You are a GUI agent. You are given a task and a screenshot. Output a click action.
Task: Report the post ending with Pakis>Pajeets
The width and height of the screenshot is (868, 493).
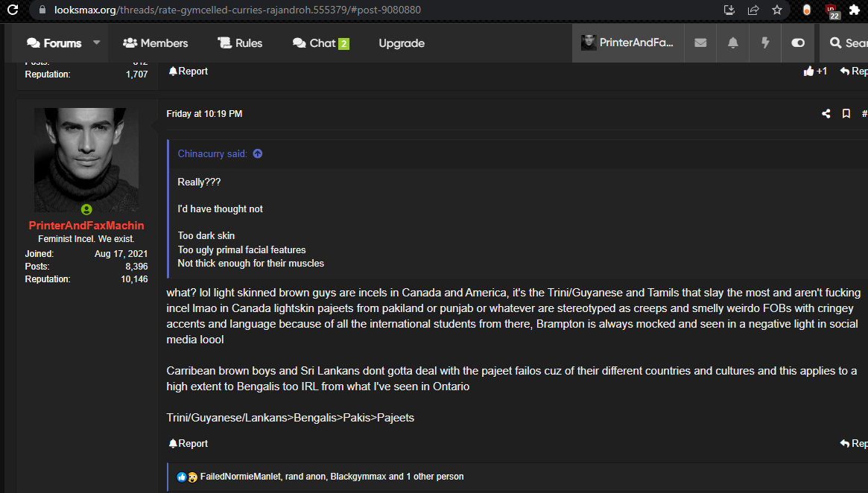(x=189, y=443)
